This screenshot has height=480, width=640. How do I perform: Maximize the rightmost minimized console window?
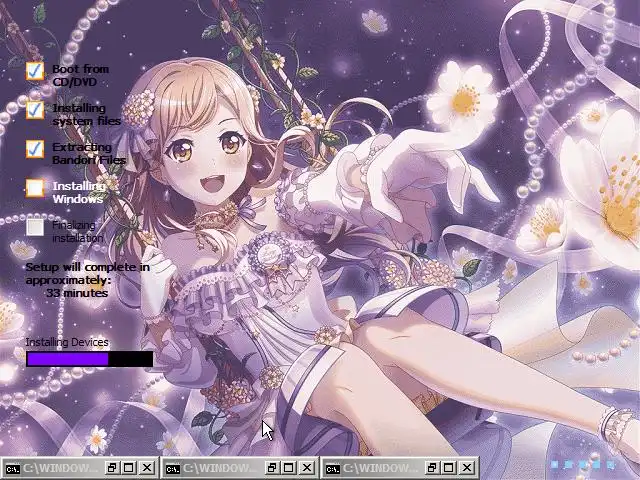(x=448, y=468)
